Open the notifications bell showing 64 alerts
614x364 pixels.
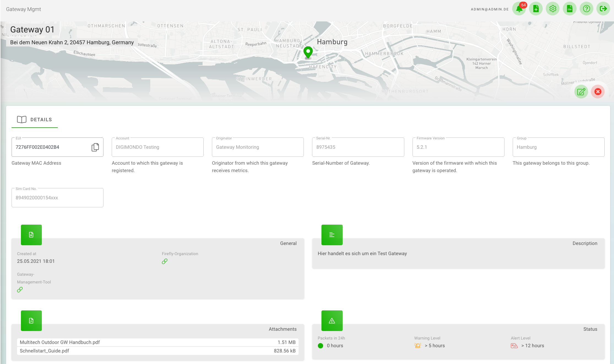(519, 9)
